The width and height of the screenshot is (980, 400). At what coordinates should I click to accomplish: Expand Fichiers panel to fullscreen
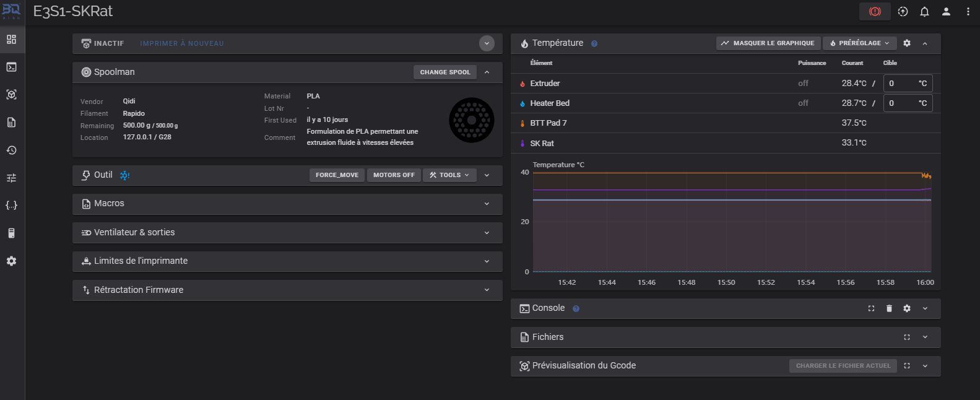point(907,337)
